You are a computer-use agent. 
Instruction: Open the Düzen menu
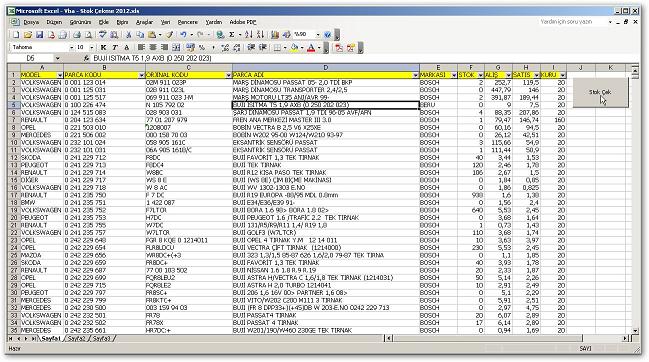tap(54, 22)
